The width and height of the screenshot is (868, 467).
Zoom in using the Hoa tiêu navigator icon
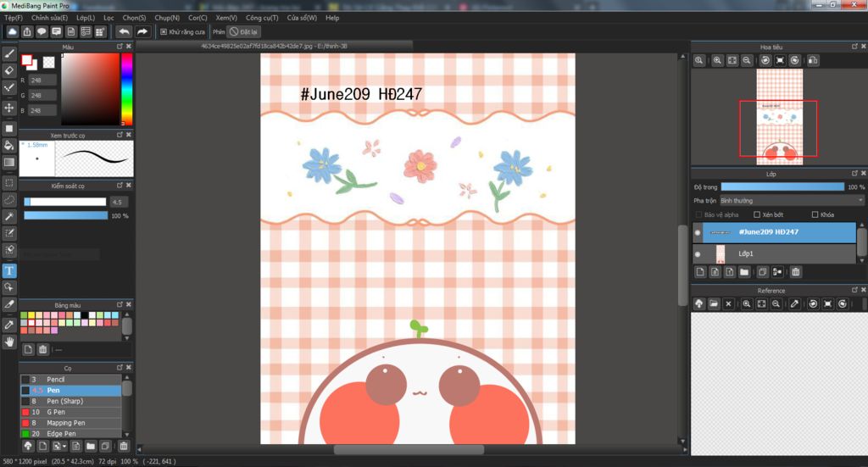point(717,60)
